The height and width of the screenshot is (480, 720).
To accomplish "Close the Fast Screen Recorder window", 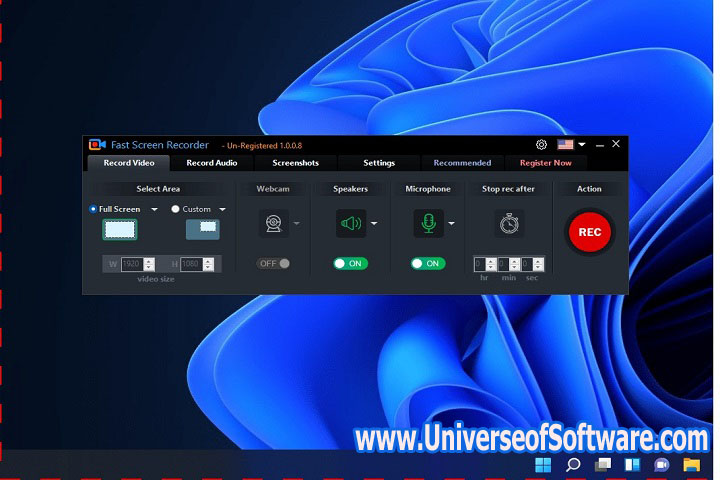I will (x=616, y=144).
